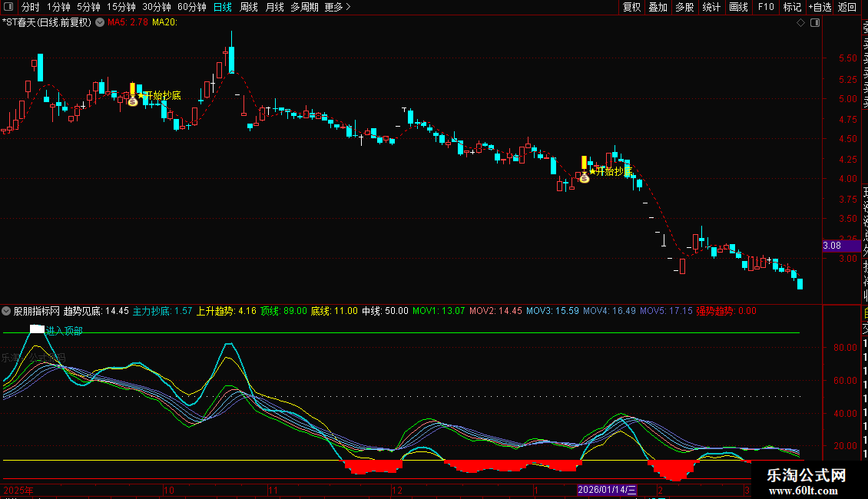Image resolution: width=868 pixels, height=499 pixels.
Task: Click the 标记 mark button
Action: pyautogui.click(x=792, y=7)
